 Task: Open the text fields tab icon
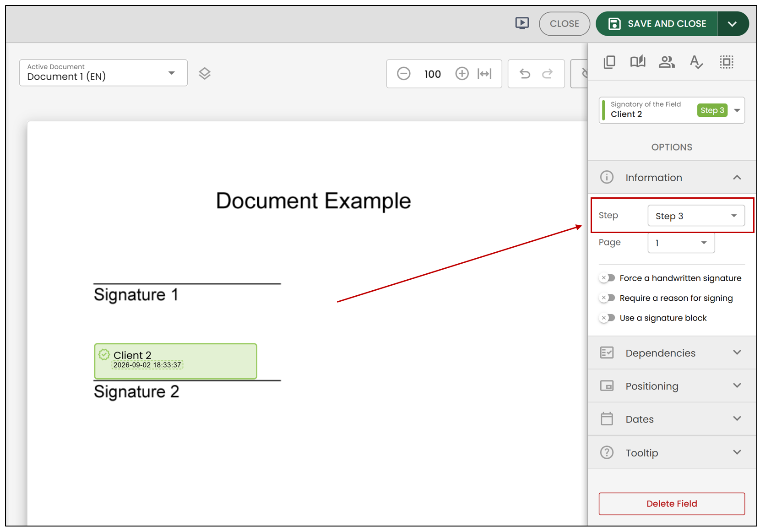[696, 62]
